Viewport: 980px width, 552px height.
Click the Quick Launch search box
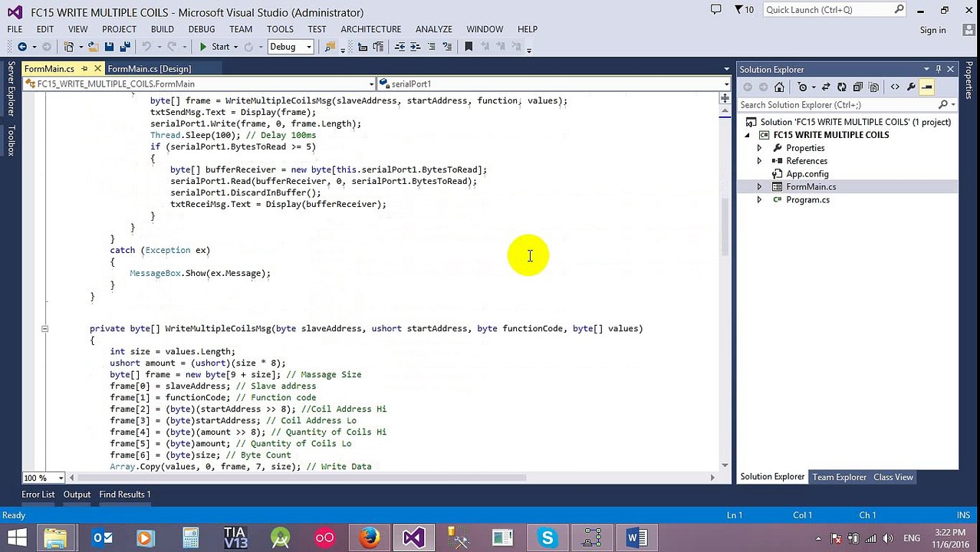(834, 10)
